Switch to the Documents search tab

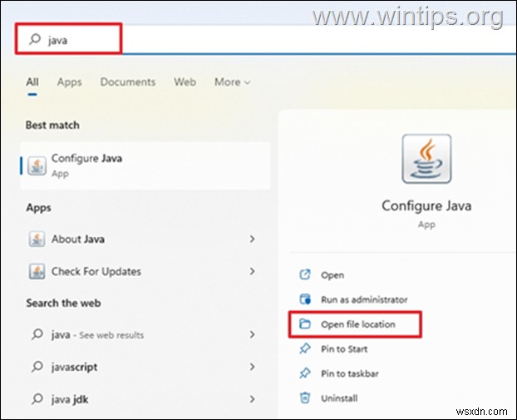128,82
